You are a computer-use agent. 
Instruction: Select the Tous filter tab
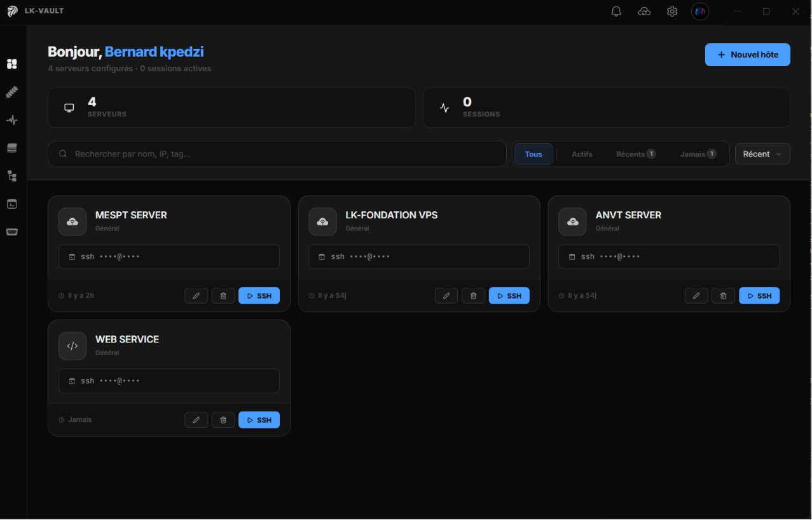click(x=533, y=154)
